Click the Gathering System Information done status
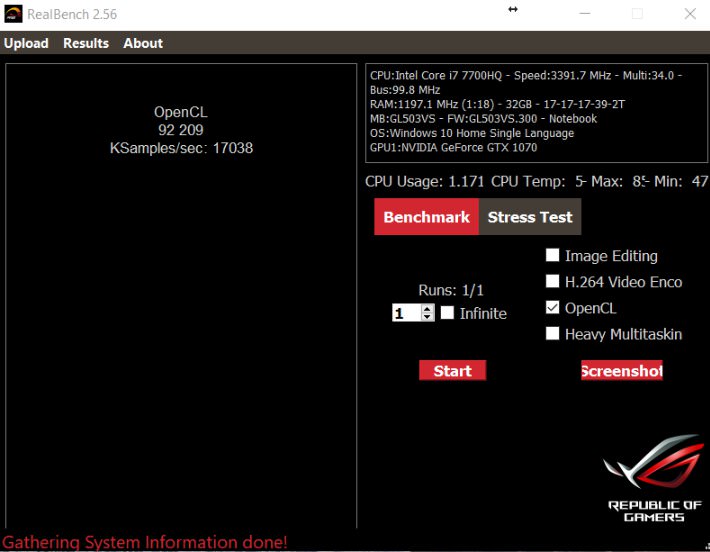Screen dimensions: 710x552 pos(144,542)
